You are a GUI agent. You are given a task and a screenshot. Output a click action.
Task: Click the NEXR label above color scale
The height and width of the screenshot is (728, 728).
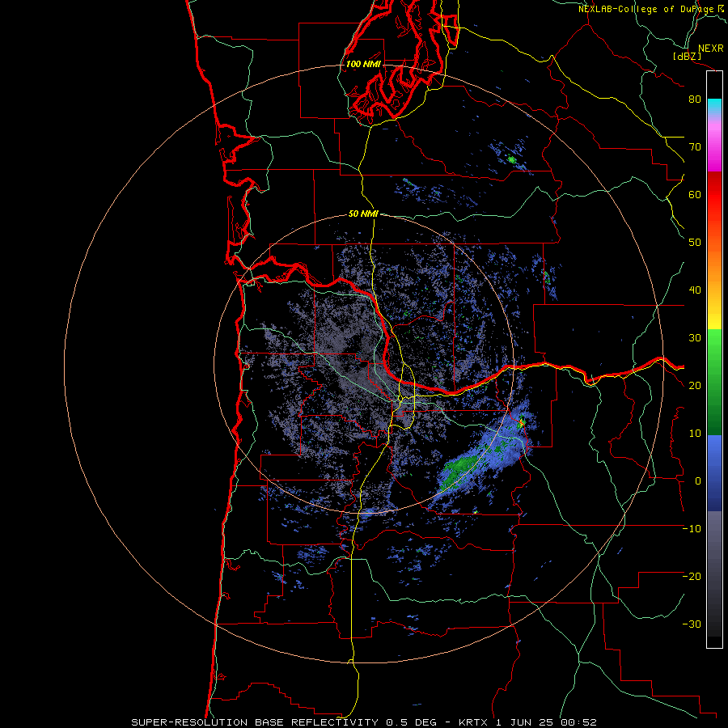coord(711,49)
